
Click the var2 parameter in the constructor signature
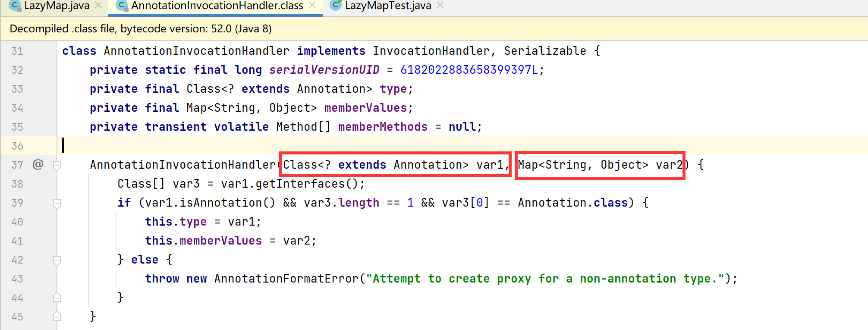(670, 165)
